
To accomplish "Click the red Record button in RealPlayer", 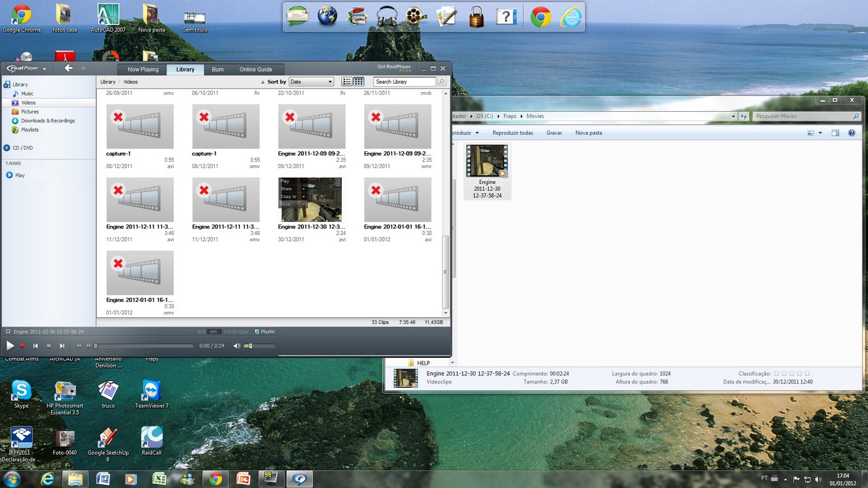I will 22,346.
